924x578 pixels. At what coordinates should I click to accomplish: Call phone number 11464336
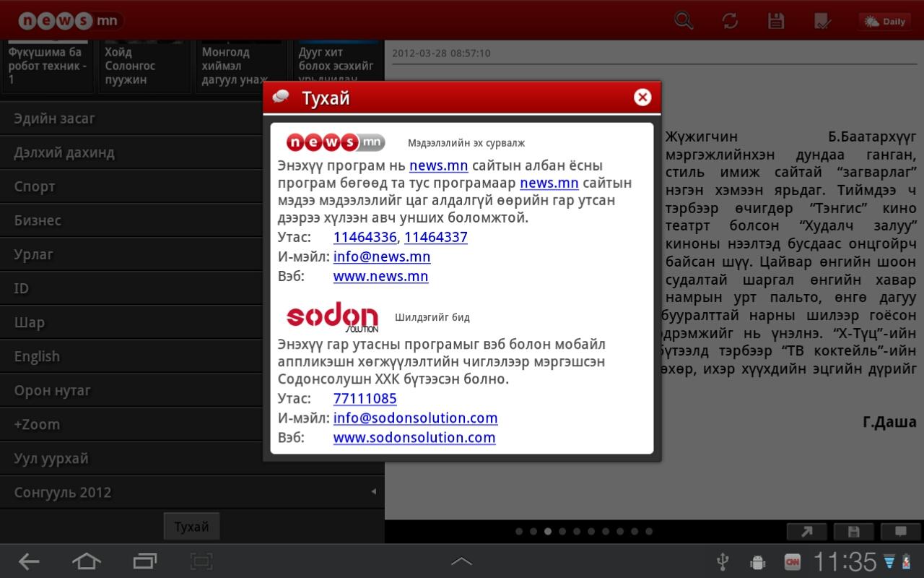click(x=365, y=237)
